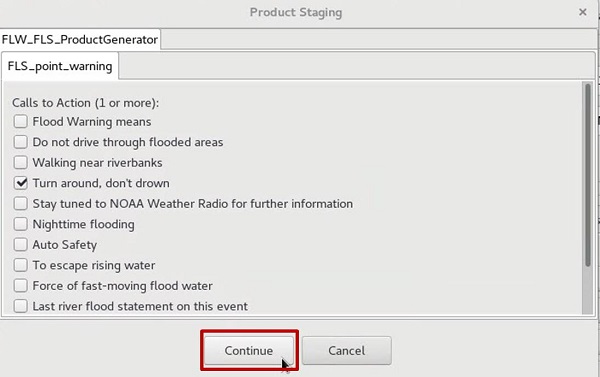The image size is (600, 377).
Task: Close the Product Staging dialog
Action: coord(582,12)
